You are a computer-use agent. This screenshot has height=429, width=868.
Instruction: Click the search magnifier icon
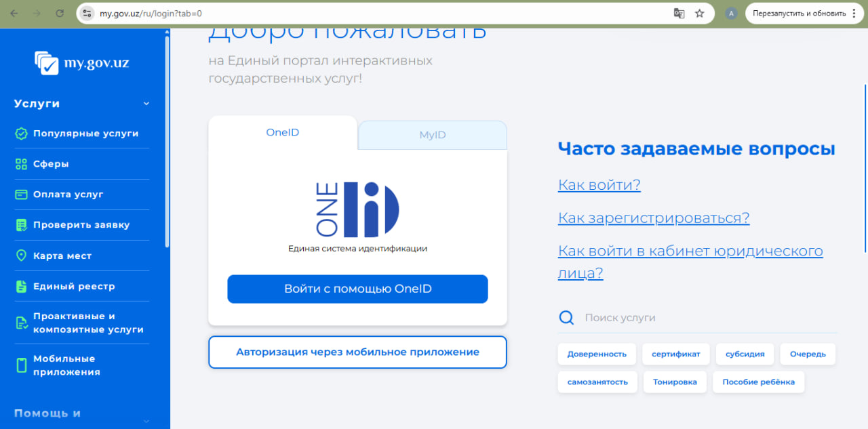(566, 318)
